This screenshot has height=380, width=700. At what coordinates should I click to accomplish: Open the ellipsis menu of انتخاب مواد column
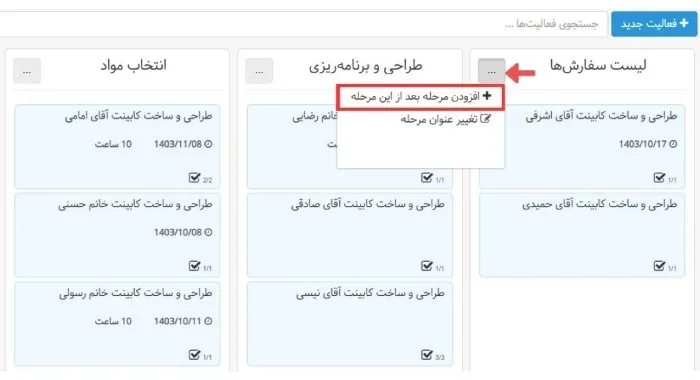point(27,71)
